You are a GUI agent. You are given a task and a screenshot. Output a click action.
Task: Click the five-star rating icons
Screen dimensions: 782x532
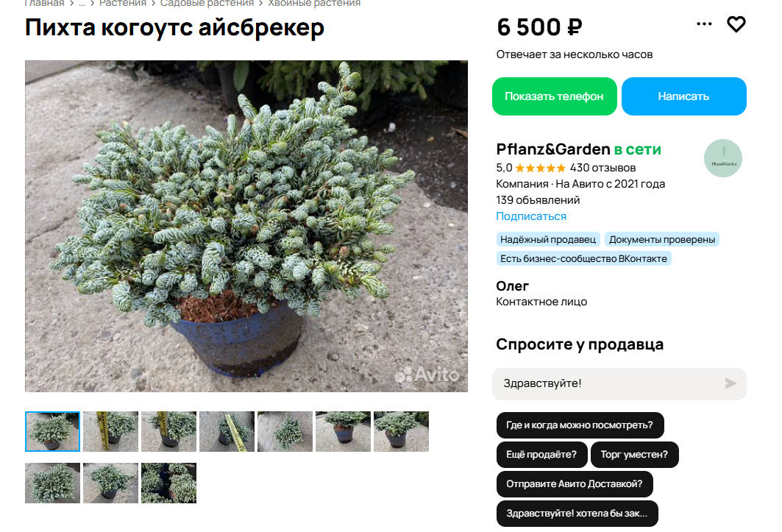coord(541,169)
